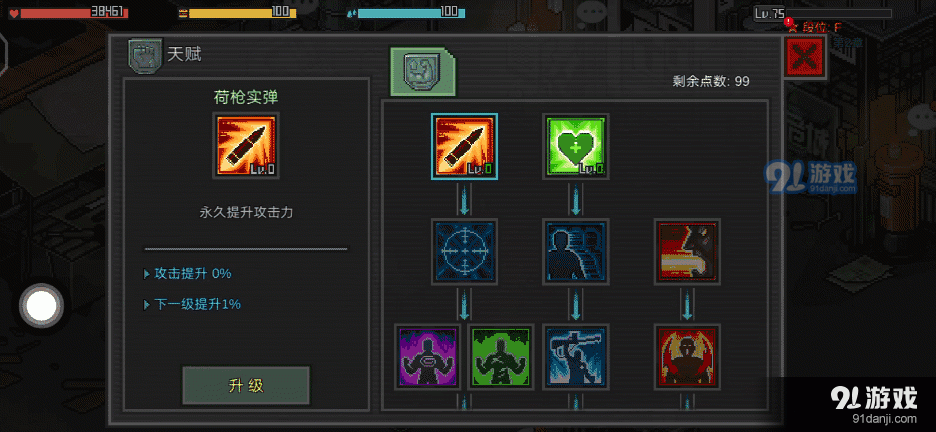Select the blue rocket launcher soldier talent
Image resolution: width=936 pixels, height=432 pixels.
(x=575, y=357)
